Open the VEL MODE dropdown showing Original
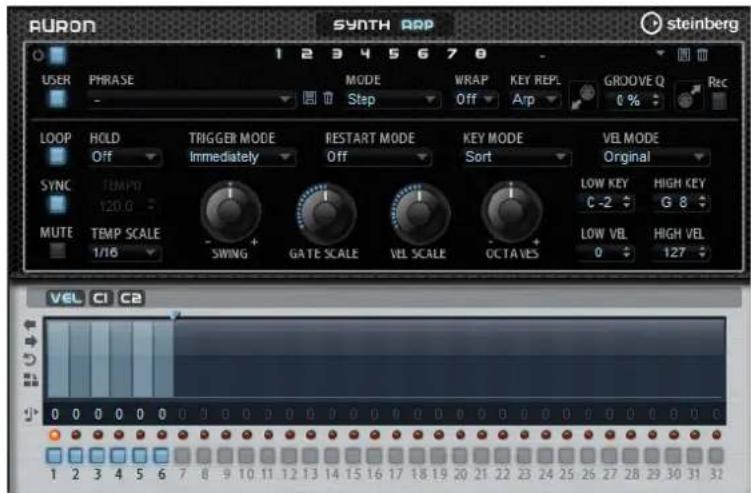The image size is (751, 493). click(x=655, y=157)
